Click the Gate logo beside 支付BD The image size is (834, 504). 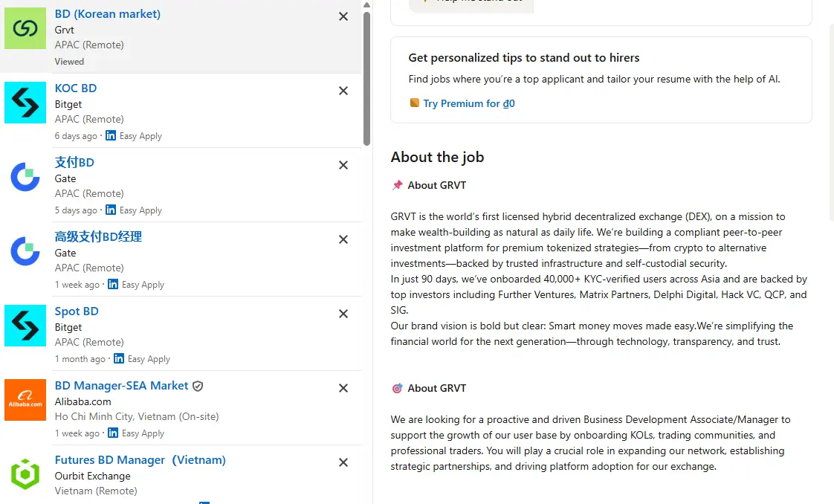25,177
